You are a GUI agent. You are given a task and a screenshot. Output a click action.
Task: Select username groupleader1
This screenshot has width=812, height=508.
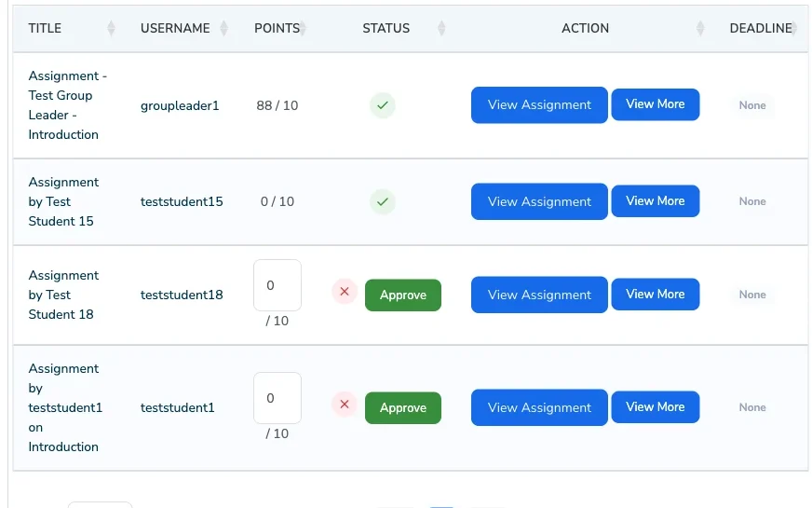[x=180, y=105]
